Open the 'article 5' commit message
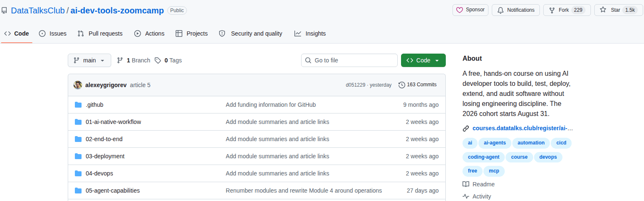This screenshot has width=644, height=201. (x=140, y=85)
